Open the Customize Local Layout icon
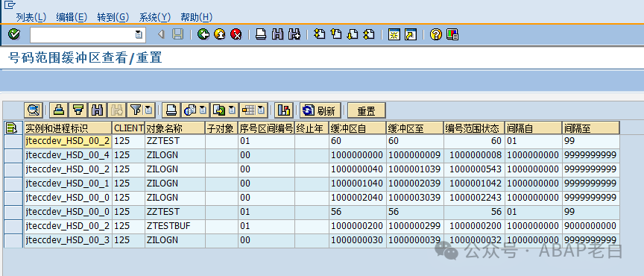 452,34
